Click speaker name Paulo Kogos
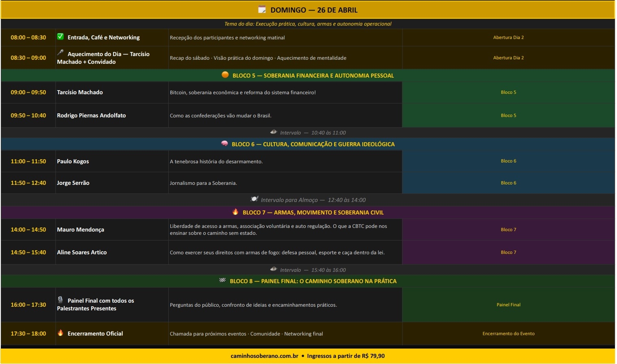The height and width of the screenshot is (364, 617). (x=73, y=161)
